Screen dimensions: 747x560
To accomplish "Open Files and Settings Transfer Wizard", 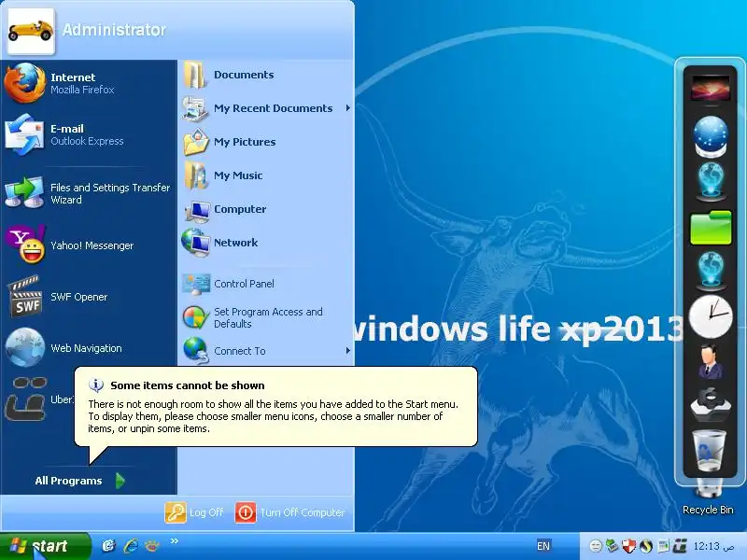I will 89,193.
